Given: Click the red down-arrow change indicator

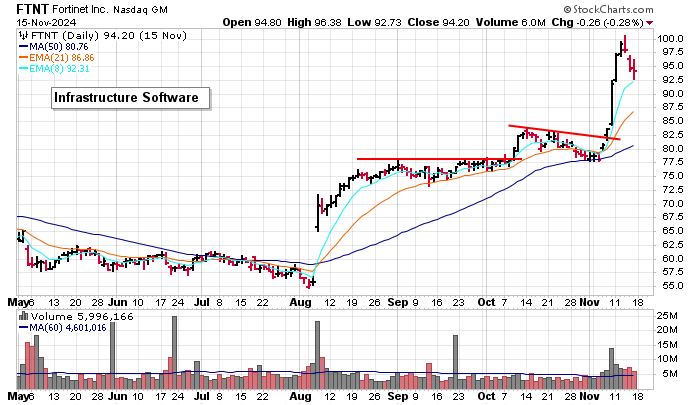Looking at the screenshot, I should click(x=650, y=23).
